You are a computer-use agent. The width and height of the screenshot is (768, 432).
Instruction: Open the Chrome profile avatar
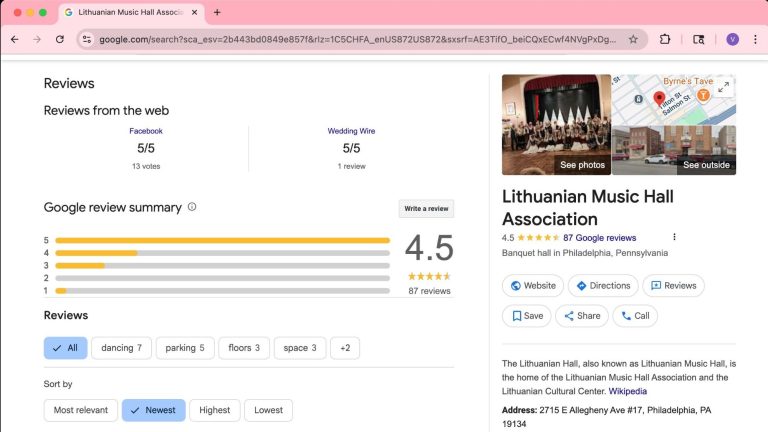pyautogui.click(x=732, y=40)
